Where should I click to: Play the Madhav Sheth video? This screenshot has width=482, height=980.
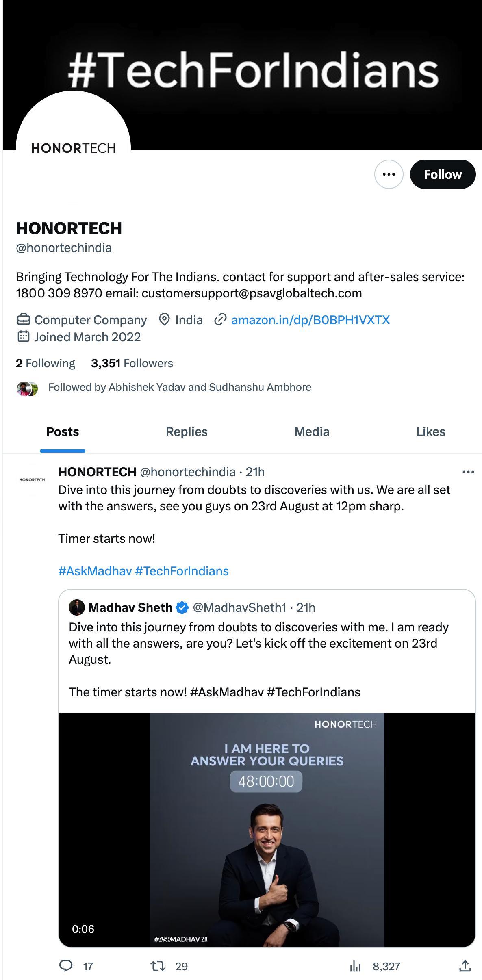pyautogui.click(x=267, y=830)
